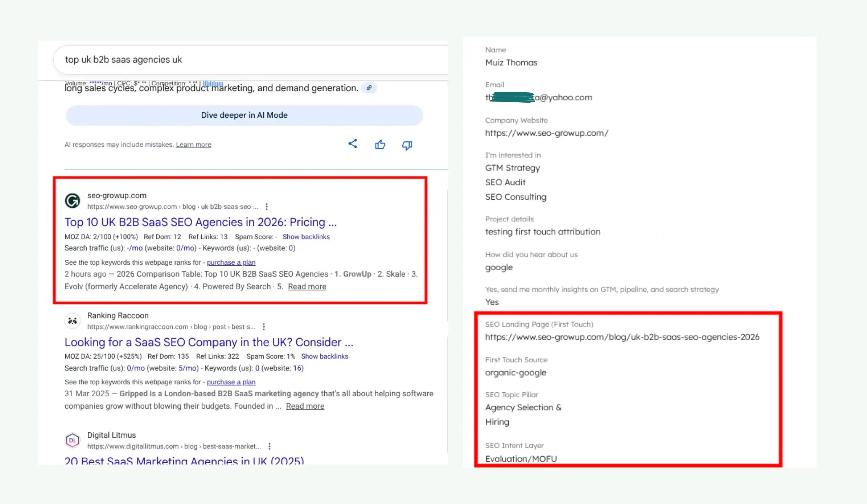
Task: Give thumbs down to the AI response
Action: coord(407,145)
